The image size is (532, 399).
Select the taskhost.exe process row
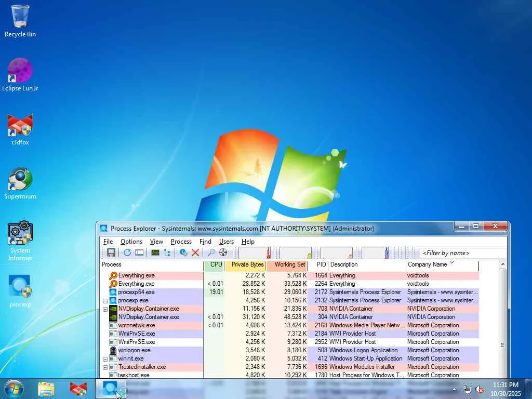(290, 375)
